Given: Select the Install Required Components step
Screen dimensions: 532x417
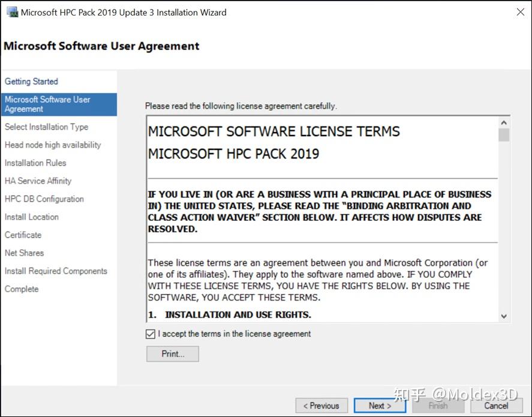Looking at the screenshot, I should click(x=56, y=271).
